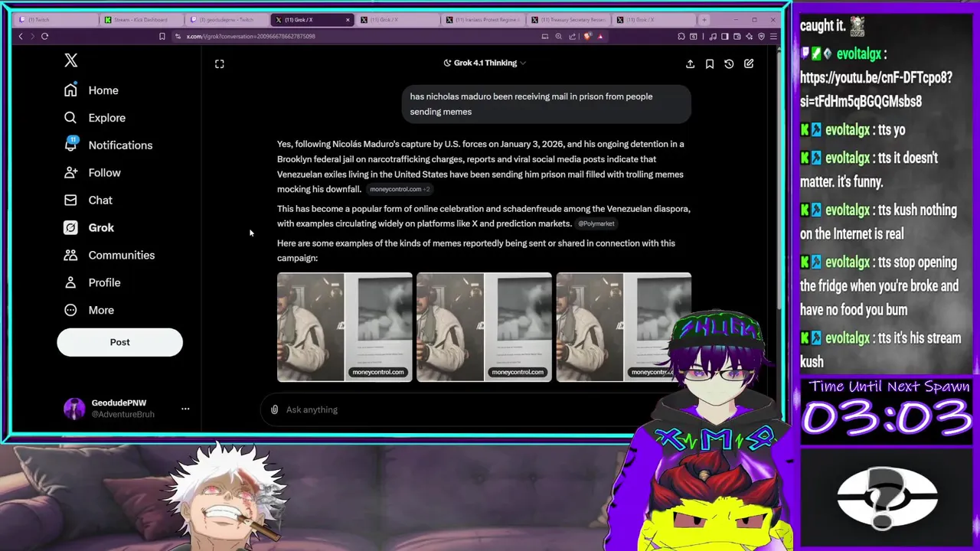980x551 pixels.
Task: Open Chat in the sidebar
Action: pyautogui.click(x=88, y=201)
